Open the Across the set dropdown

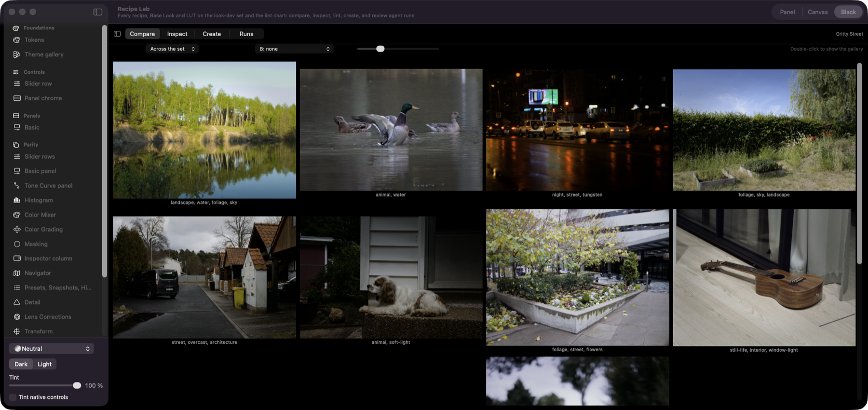pyautogui.click(x=172, y=49)
